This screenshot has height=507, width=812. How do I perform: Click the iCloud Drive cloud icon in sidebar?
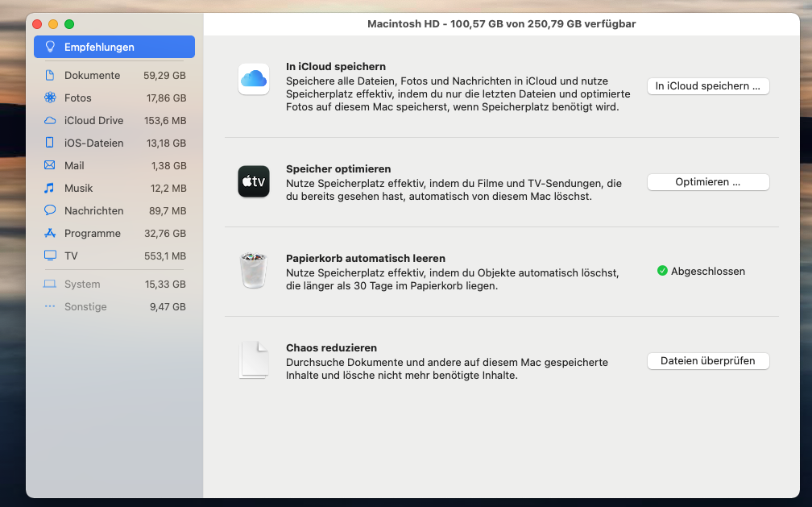(x=50, y=120)
